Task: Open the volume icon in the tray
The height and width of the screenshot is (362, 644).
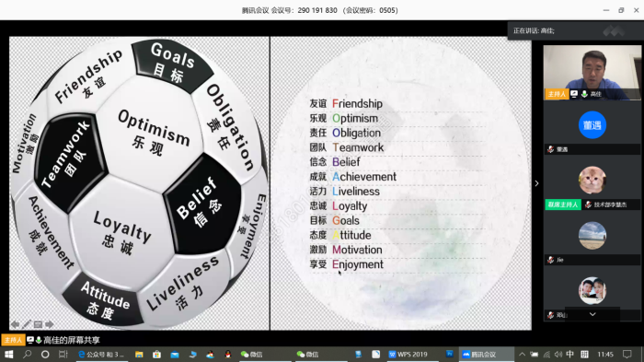Action: pyautogui.click(x=558, y=355)
